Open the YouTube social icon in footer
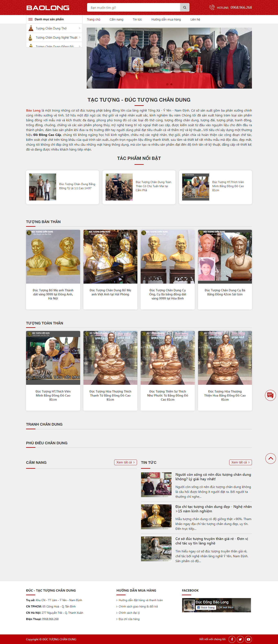Screen dimensions: 278x644 click(248, 639)
